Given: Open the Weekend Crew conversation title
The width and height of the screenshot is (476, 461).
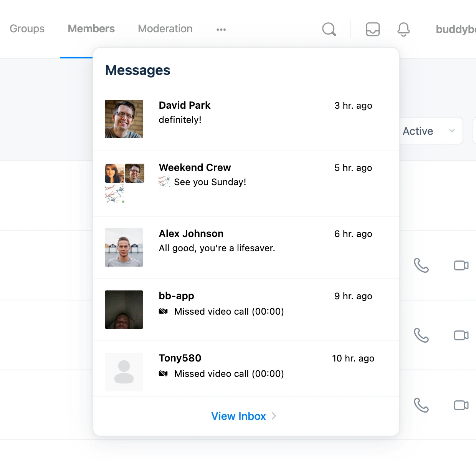Looking at the screenshot, I should tap(195, 167).
